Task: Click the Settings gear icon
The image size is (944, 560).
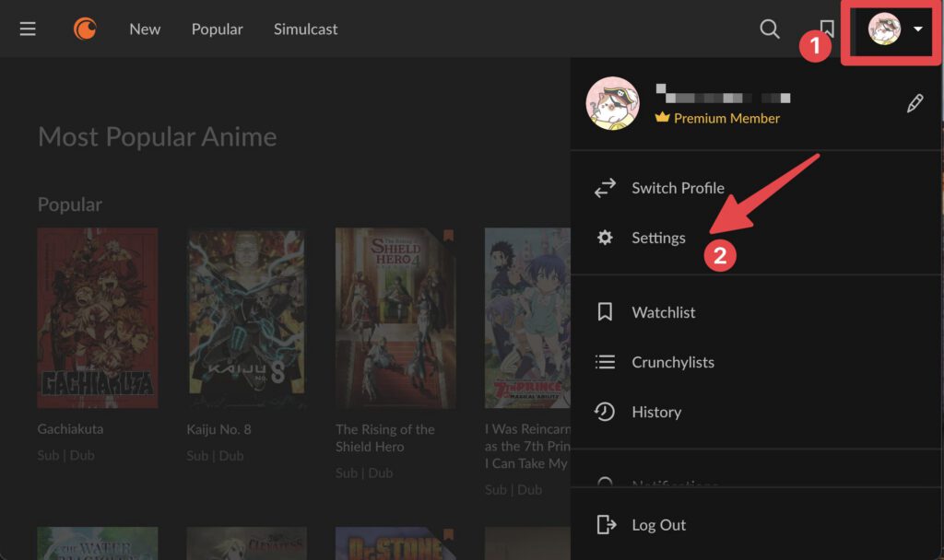Action: 605,237
